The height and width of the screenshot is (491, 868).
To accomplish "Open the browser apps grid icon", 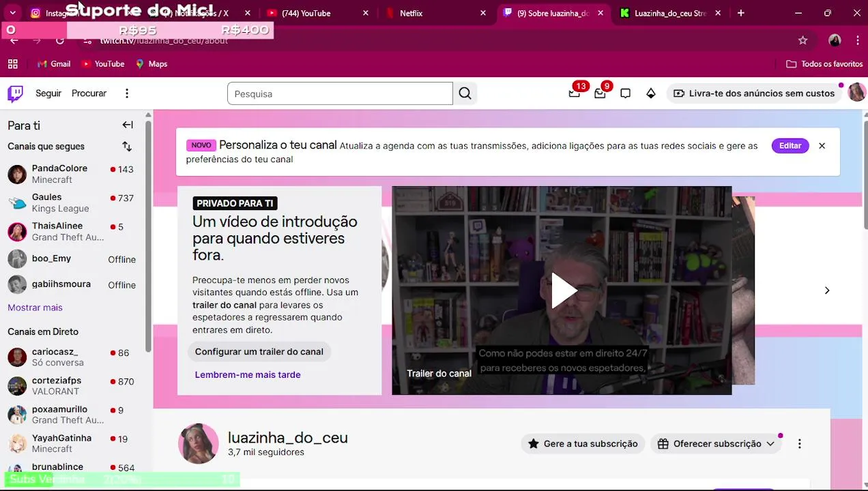I will [13, 64].
